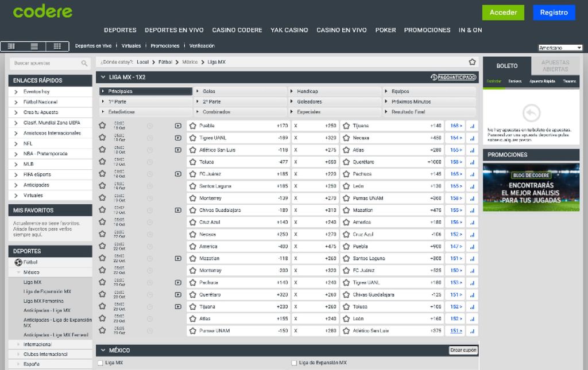Viewport: 588px width, 370px height.
Task: Select the grid layout icon
Action: tap(57, 46)
